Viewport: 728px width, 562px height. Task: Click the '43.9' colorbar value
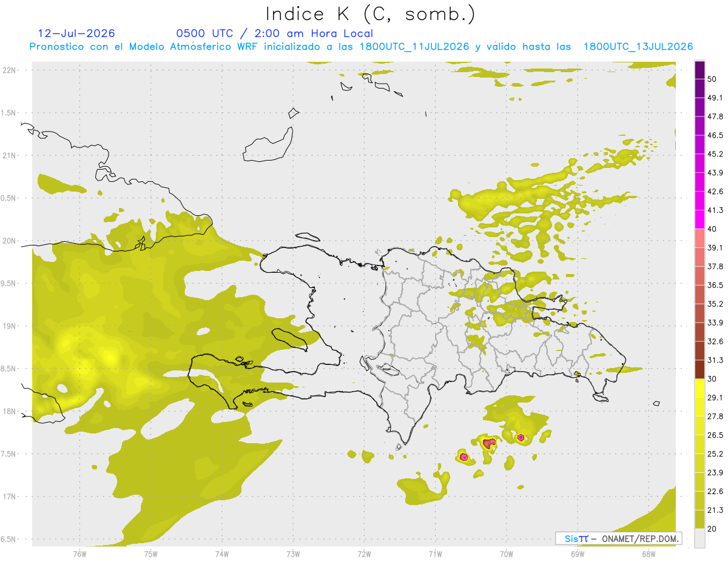coord(715,173)
